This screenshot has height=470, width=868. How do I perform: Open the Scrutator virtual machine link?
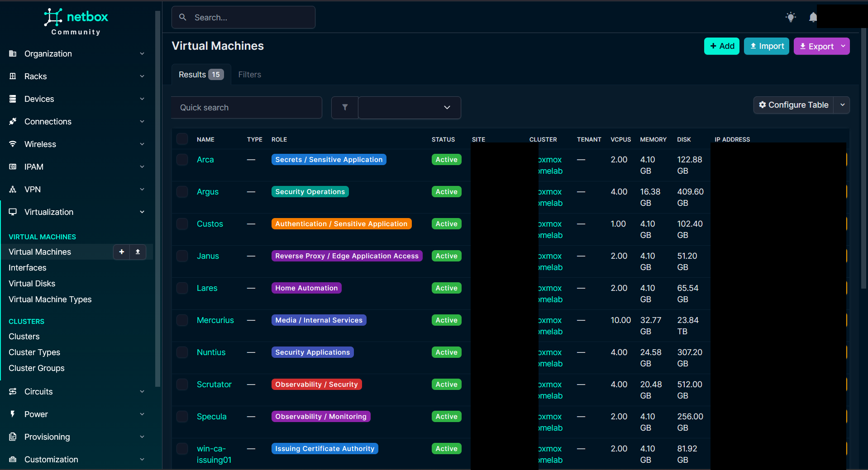tap(214, 385)
